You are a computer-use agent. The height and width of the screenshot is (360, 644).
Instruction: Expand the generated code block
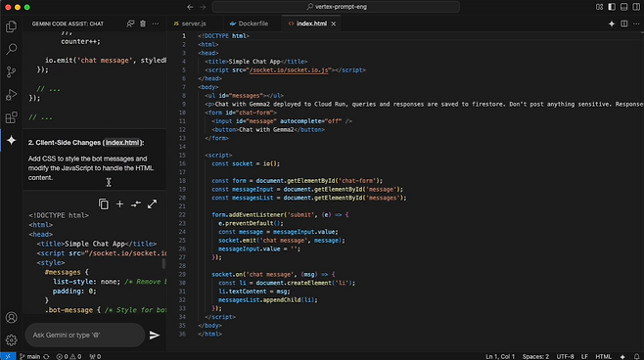point(152,204)
